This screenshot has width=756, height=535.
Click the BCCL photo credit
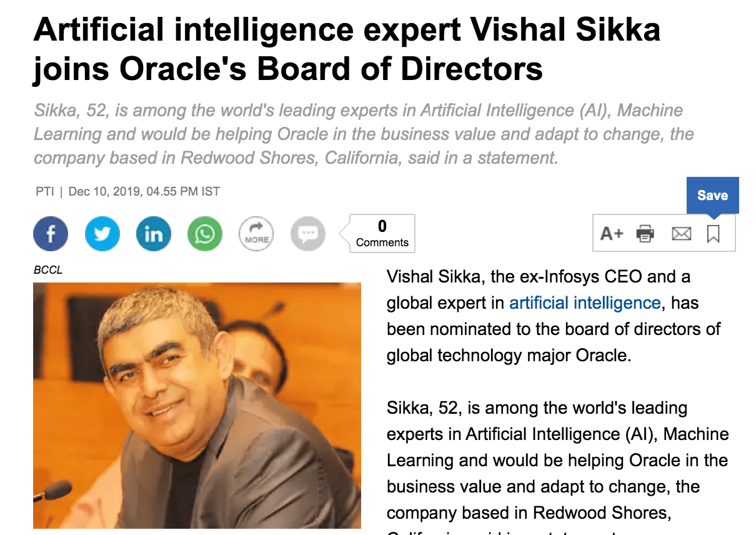(48, 271)
